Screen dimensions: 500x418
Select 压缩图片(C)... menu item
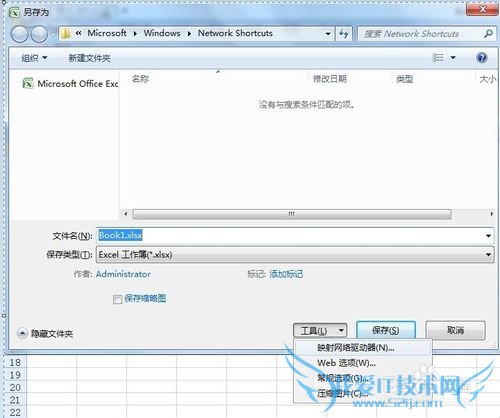pos(363,394)
